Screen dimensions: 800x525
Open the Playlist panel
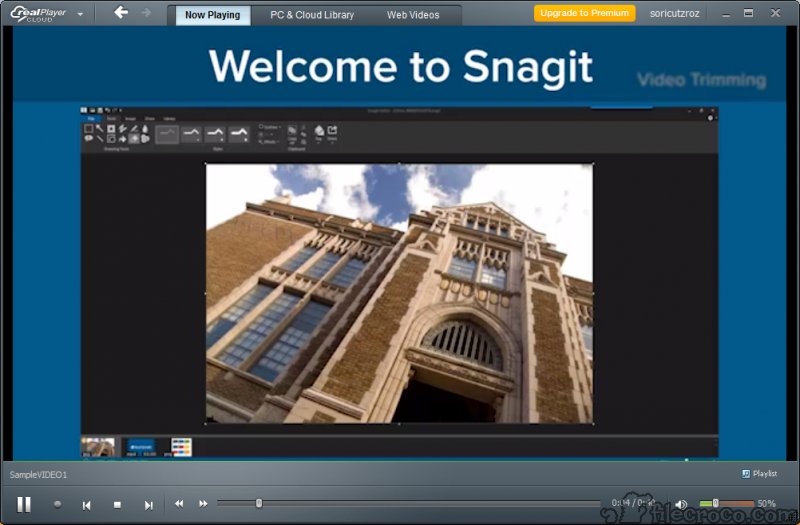[x=759, y=474]
